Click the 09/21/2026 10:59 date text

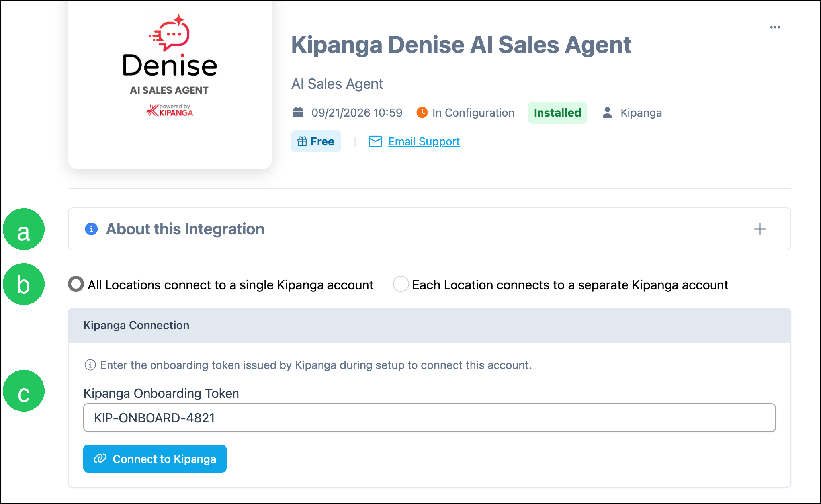point(357,113)
